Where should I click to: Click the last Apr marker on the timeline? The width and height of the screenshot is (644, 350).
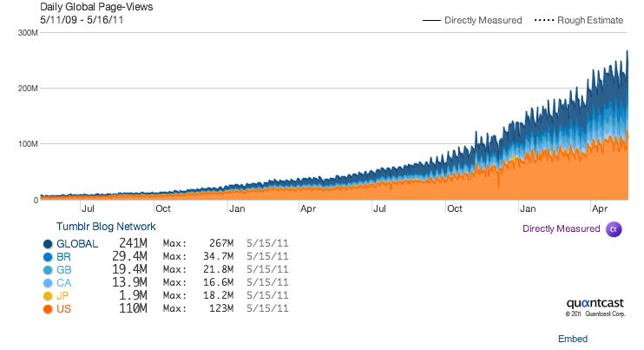coord(599,208)
